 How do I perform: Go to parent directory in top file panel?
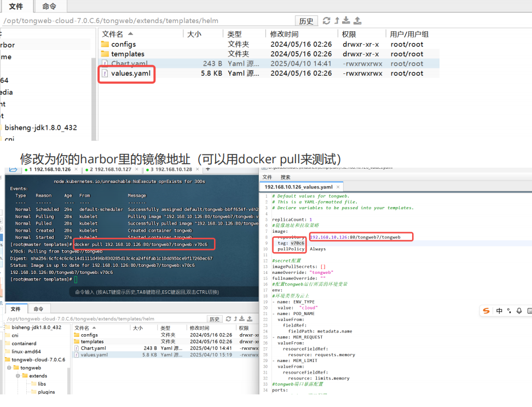tap(337, 21)
